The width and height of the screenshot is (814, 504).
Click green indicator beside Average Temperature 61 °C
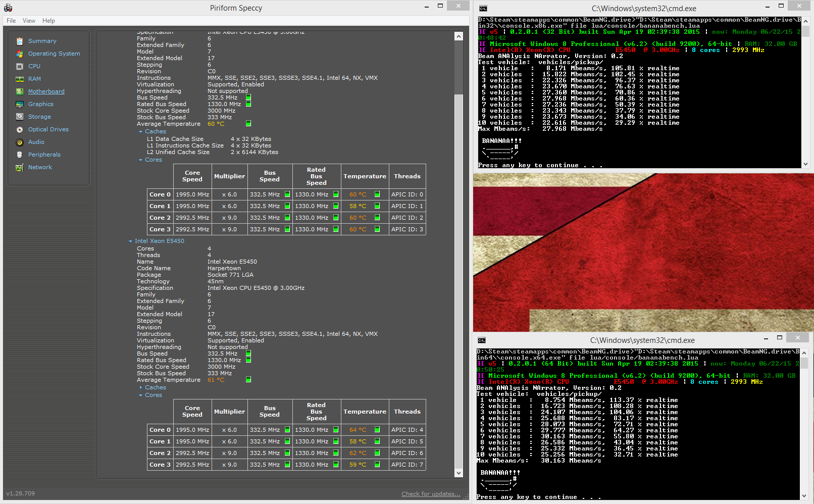[x=248, y=380]
